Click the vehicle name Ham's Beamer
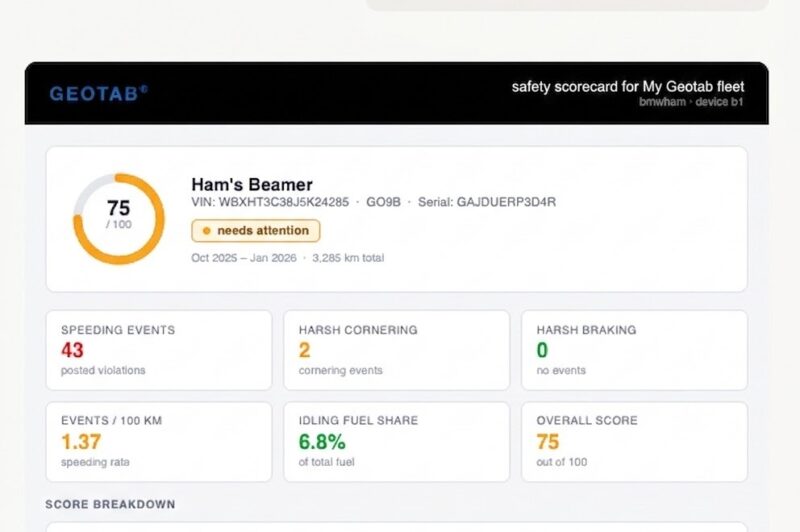Viewport: 800px width, 532px height. pyautogui.click(x=252, y=184)
